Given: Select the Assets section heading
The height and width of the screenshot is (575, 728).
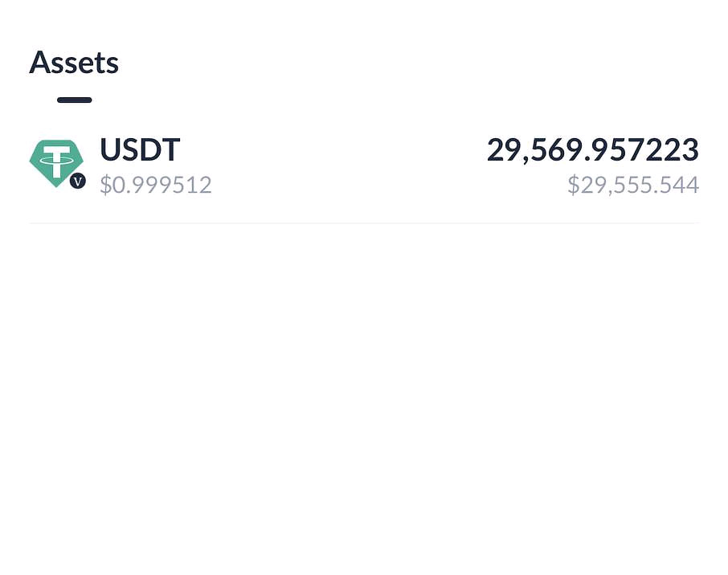Looking at the screenshot, I should (74, 63).
